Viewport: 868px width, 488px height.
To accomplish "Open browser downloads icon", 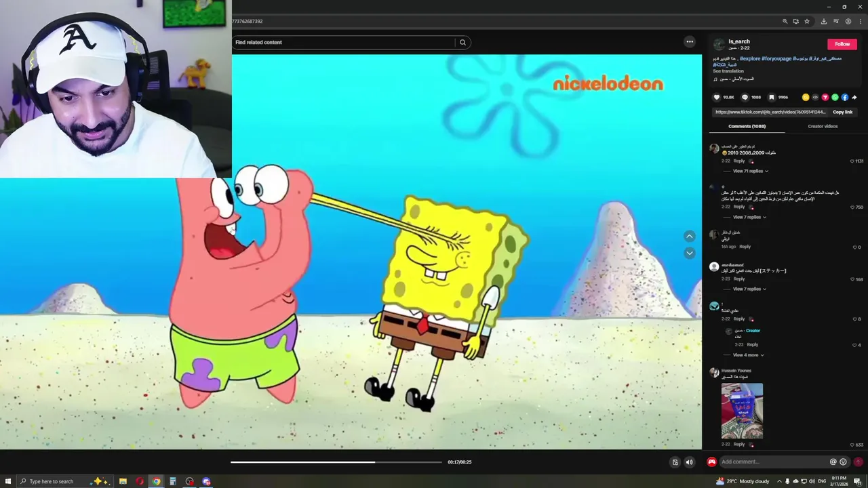I will (823, 21).
